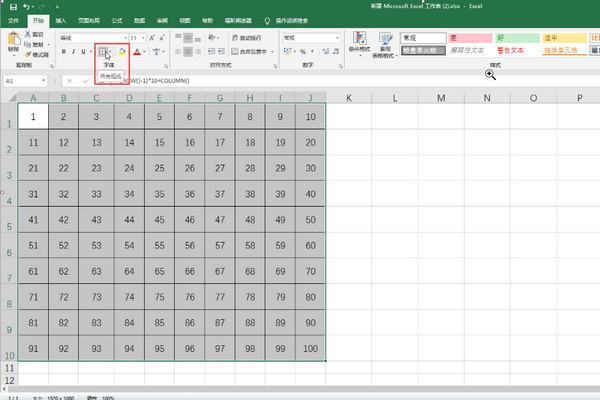
Task: Toggle Italic formatting
Action: 73,52
